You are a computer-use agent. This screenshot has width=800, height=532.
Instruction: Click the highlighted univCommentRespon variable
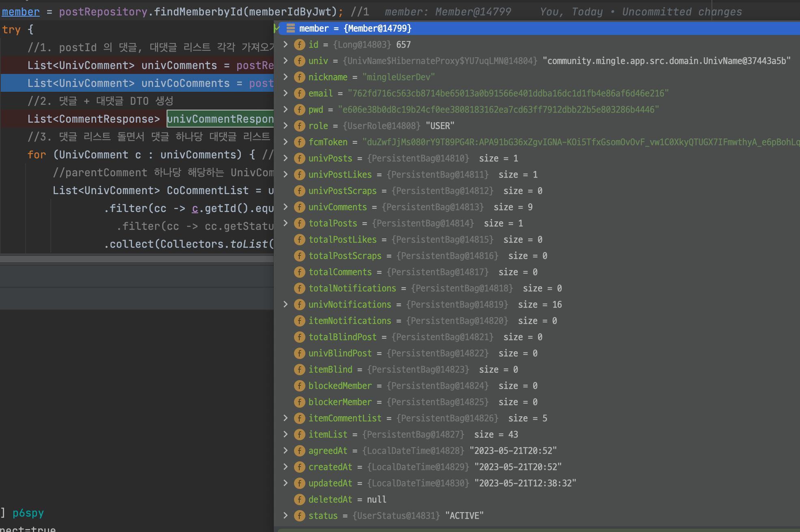[x=220, y=119]
